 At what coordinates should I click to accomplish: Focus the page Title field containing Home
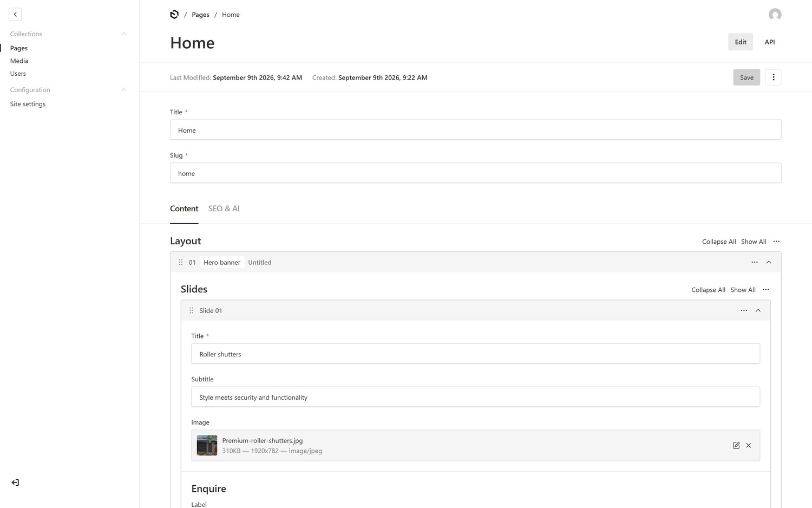click(475, 130)
